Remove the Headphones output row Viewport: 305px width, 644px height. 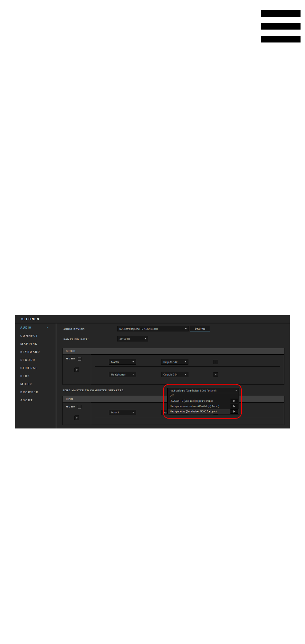[216, 375]
